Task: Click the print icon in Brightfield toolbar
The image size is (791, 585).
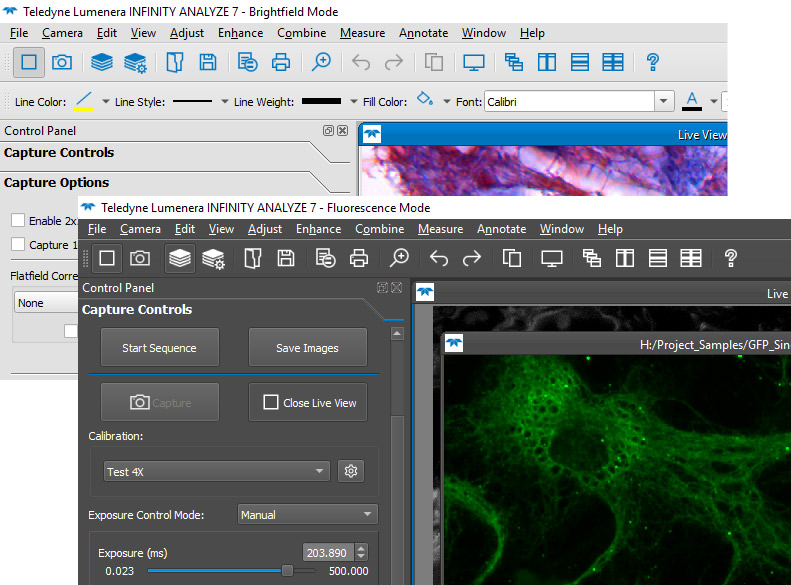Action: 280,63
